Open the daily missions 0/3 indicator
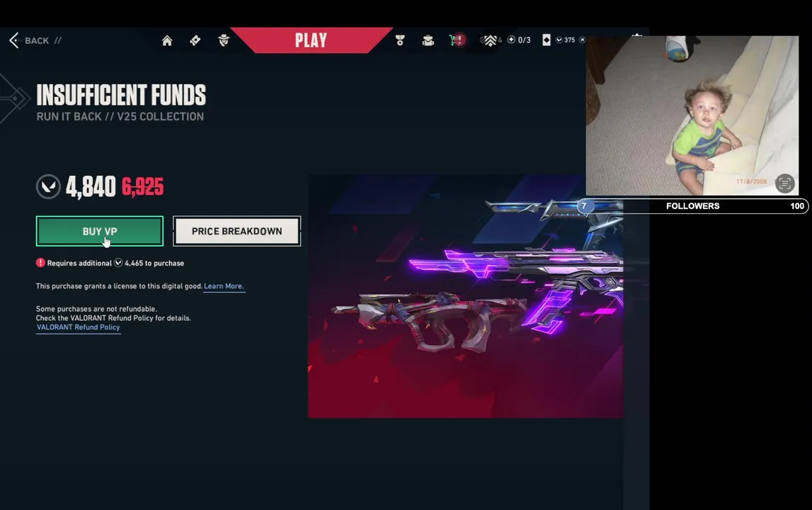The image size is (812, 510). click(x=519, y=40)
